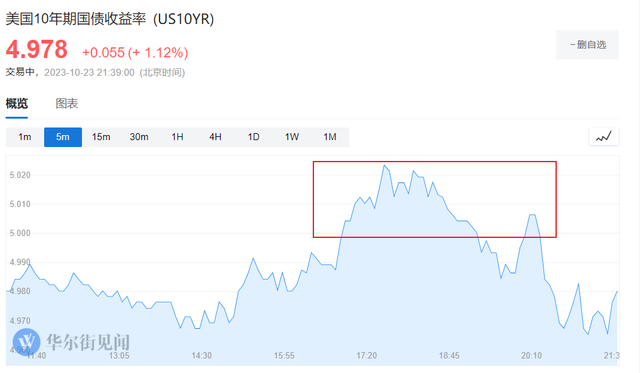Viewport: 640px width, 373px height.
Task: Set interval to 1M
Action: (x=330, y=137)
